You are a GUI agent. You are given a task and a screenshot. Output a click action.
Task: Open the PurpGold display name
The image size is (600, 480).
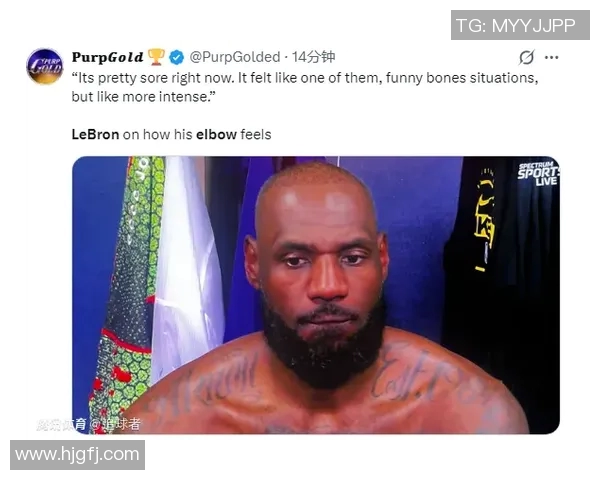tap(108, 57)
